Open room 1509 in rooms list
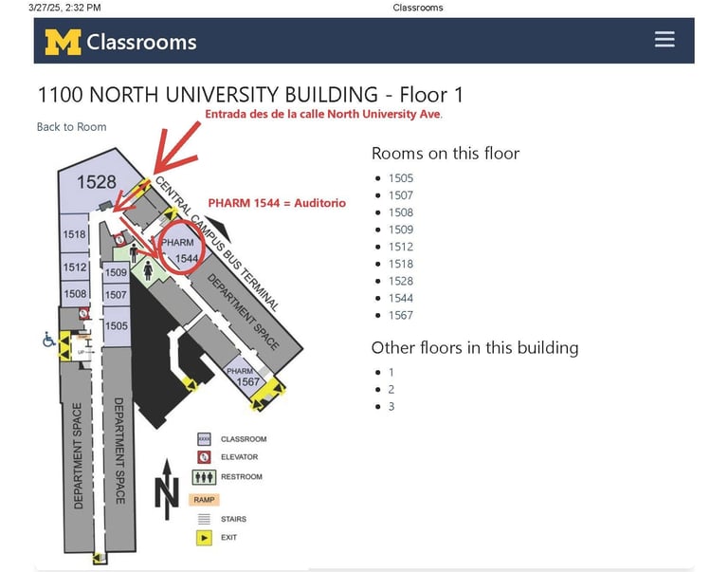 coord(401,230)
